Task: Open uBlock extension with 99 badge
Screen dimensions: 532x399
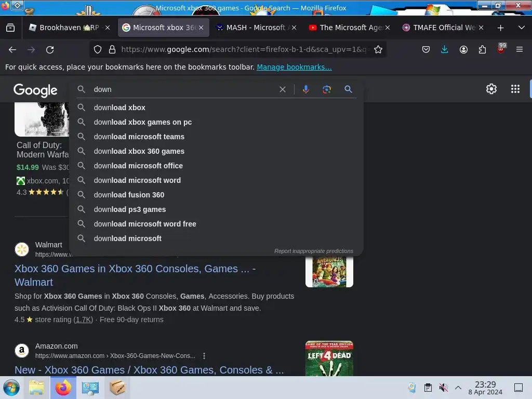Action: coord(501,48)
